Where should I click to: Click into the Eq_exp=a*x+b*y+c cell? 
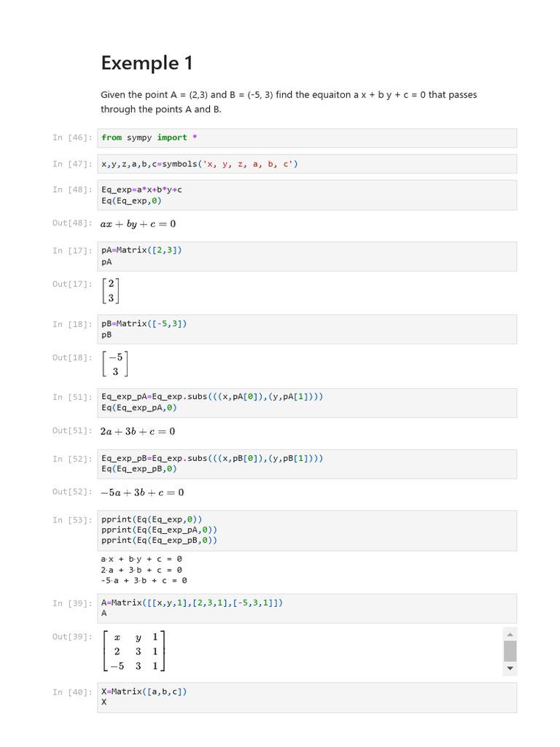click(307, 195)
